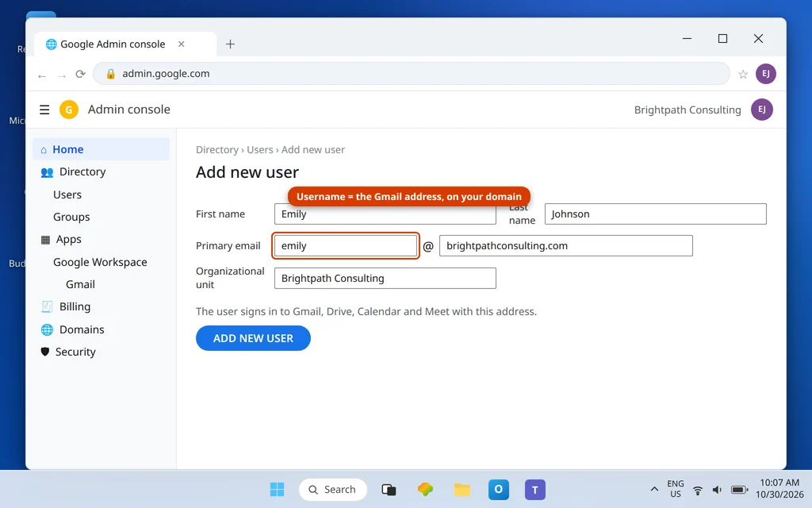This screenshot has height=508, width=812.
Task: Open the EJ account avatar in Admin console header
Action: pyautogui.click(x=762, y=110)
